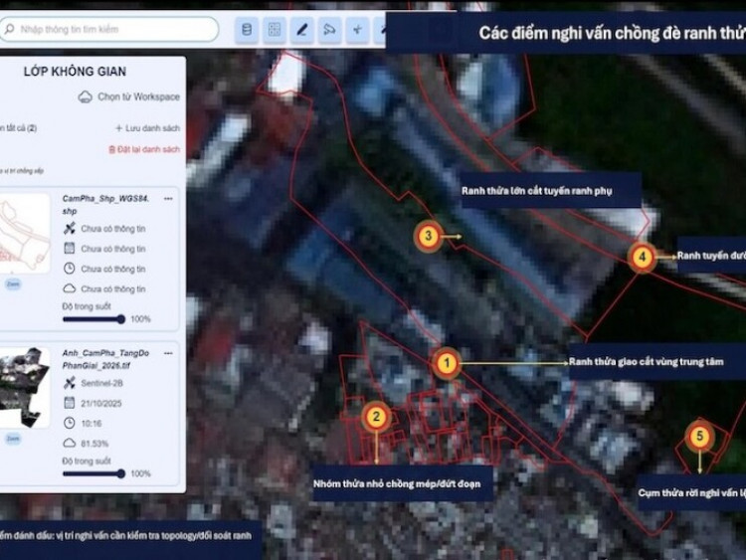The height and width of the screenshot is (560, 746).
Task: Click calendar icon in CamPha_Shp_WGS84 card
Action: (70, 249)
